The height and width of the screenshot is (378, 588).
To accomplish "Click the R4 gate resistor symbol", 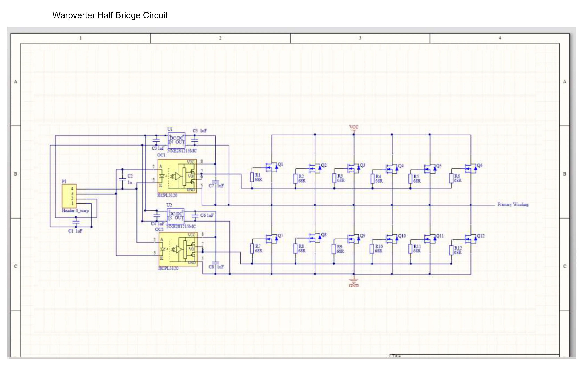I will [373, 179].
